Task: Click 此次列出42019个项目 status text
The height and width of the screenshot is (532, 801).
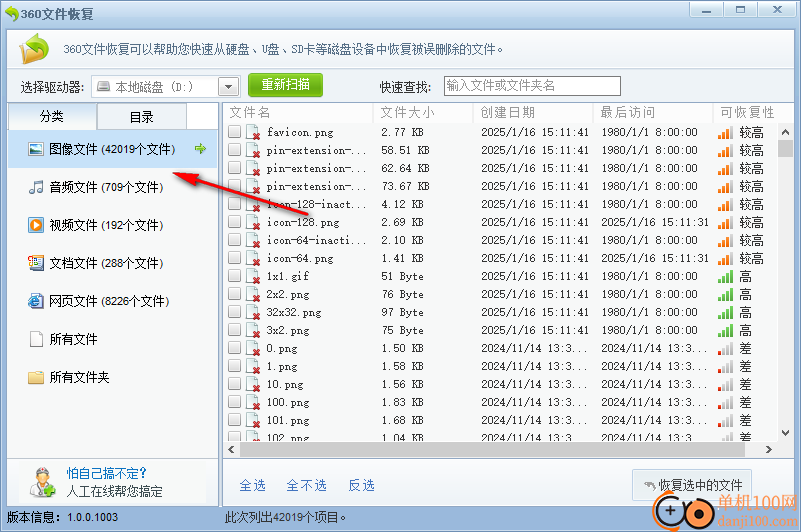Action: [286, 517]
